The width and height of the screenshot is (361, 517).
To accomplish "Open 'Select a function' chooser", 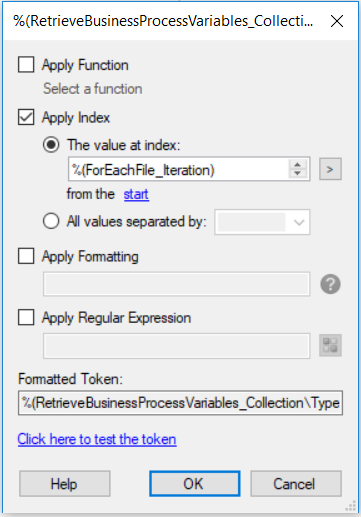I will pos(92,89).
